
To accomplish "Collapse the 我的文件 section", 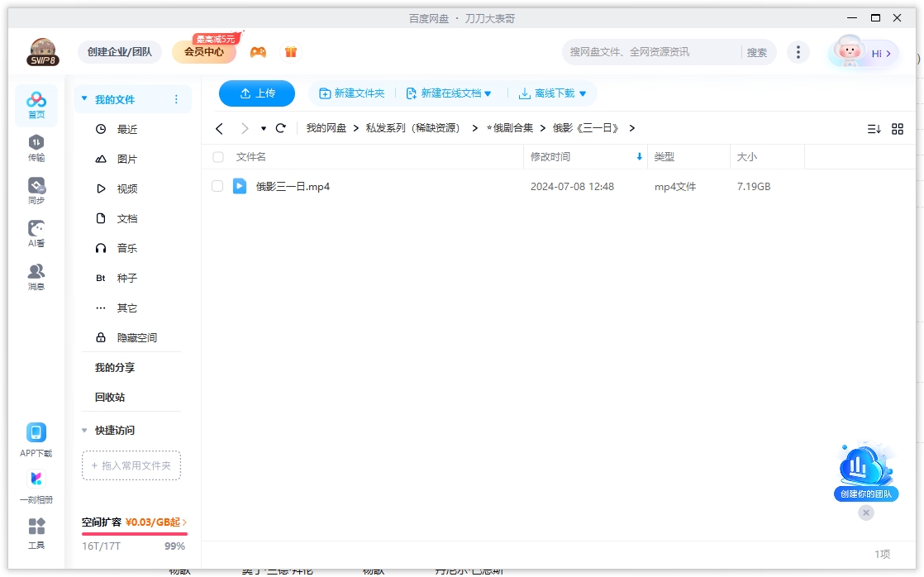I will tap(83, 98).
